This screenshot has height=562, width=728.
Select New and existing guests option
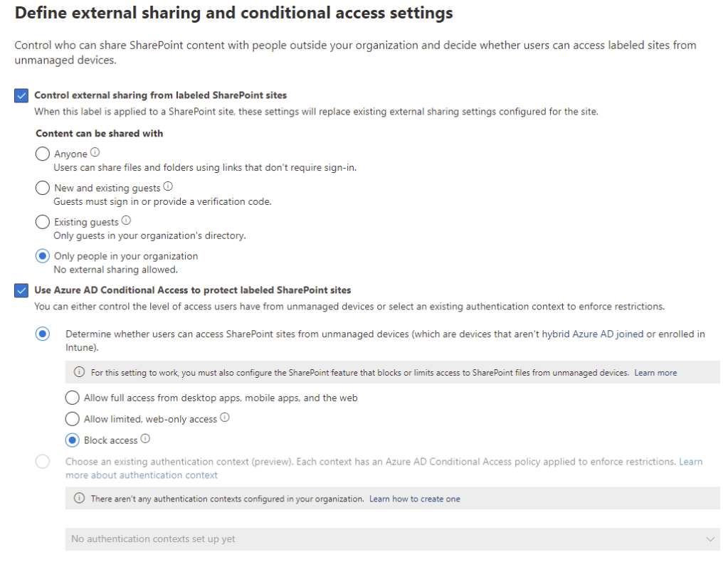(43, 188)
